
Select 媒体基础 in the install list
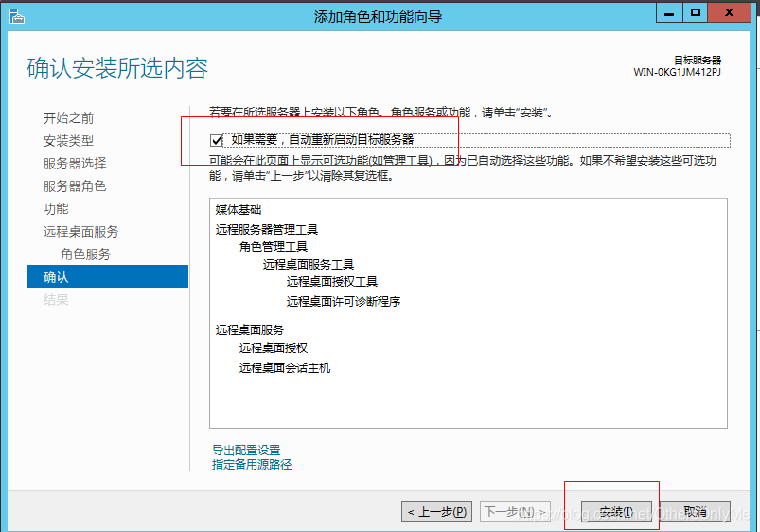pyautogui.click(x=239, y=210)
